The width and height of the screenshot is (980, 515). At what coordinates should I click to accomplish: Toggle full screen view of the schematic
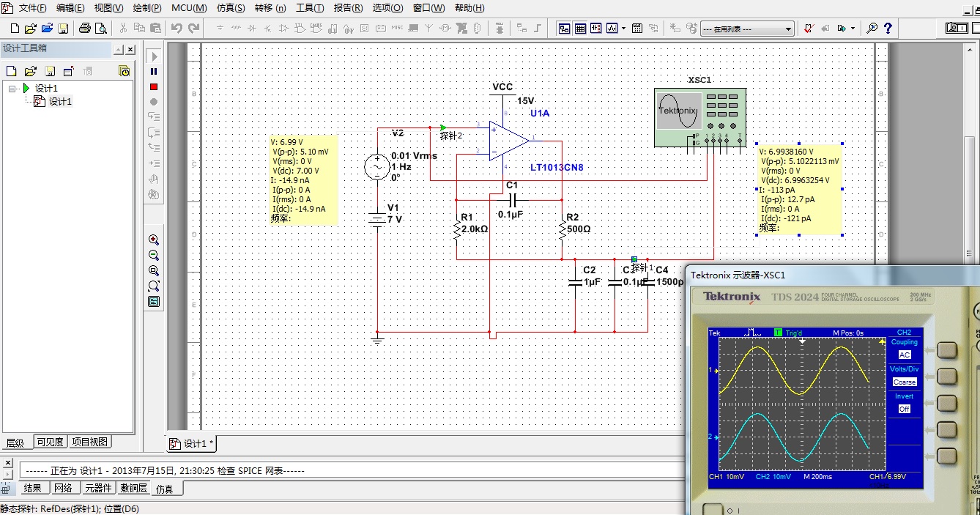coord(154,301)
